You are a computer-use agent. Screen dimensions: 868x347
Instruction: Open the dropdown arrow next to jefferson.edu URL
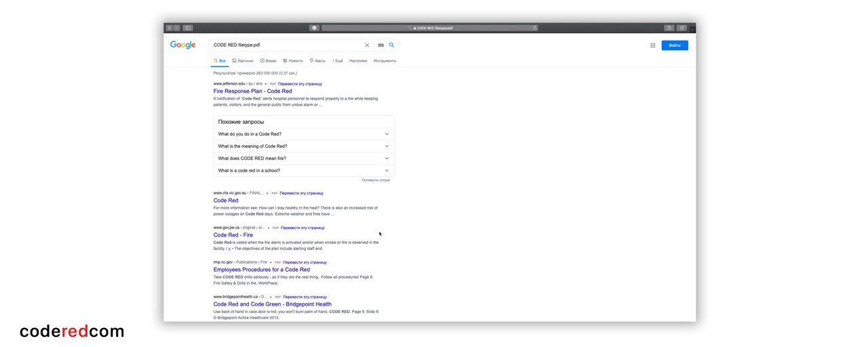pos(266,84)
